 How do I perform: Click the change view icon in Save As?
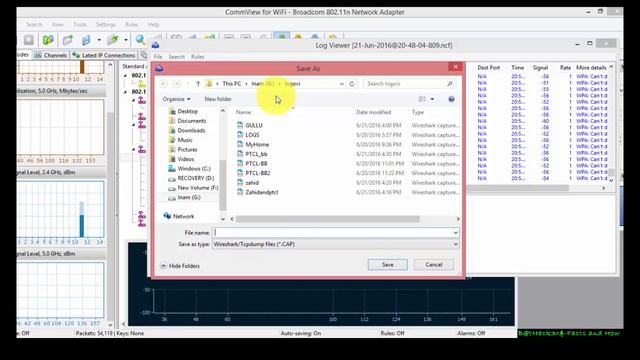pyautogui.click(x=422, y=99)
